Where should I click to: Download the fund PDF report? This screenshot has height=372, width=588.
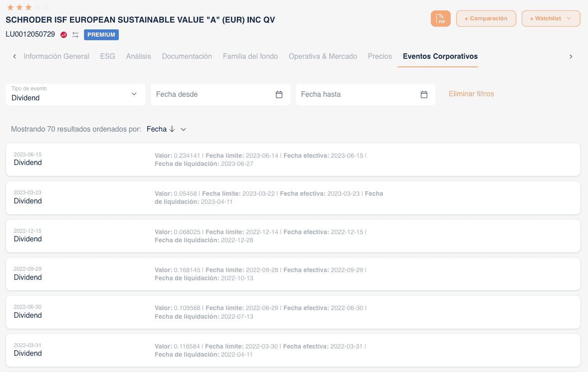coord(440,19)
